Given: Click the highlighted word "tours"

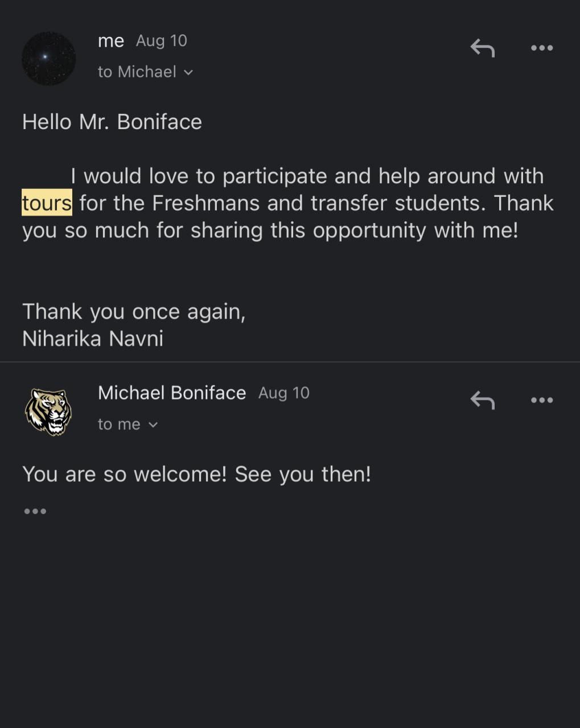Looking at the screenshot, I should pyautogui.click(x=47, y=203).
